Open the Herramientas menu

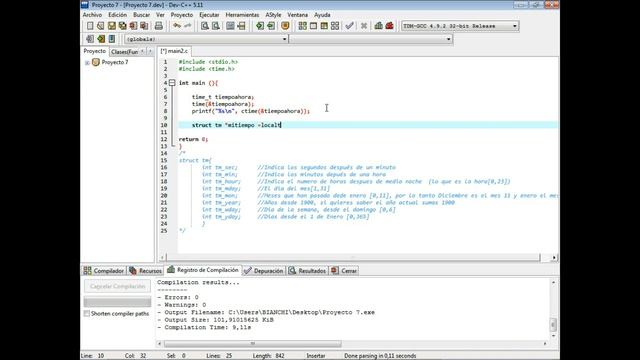tap(242, 15)
